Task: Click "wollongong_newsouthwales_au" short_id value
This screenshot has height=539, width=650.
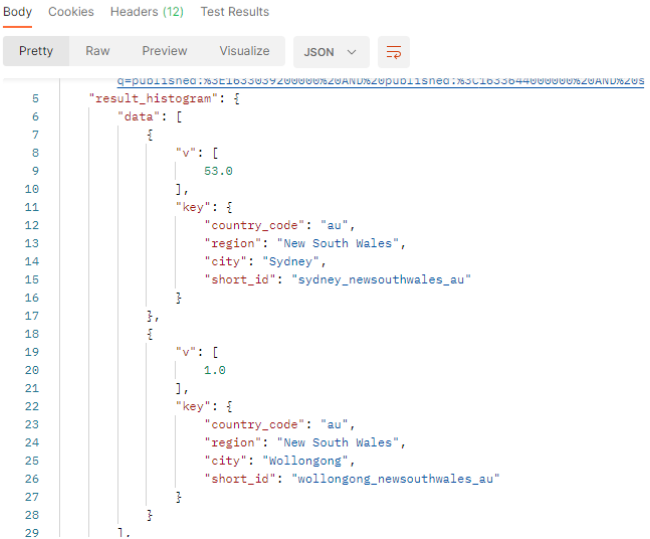Action: tap(395, 479)
